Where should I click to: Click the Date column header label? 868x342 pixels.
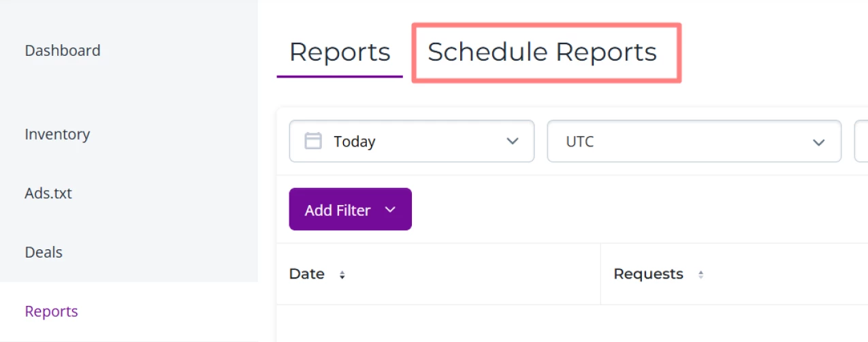click(306, 274)
